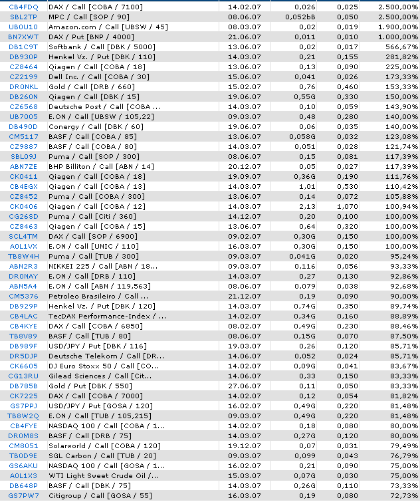The width and height of the screenshot is (420, 504).
Task: Open the TB0D9E SGL Carbon link
Action: 23,455
